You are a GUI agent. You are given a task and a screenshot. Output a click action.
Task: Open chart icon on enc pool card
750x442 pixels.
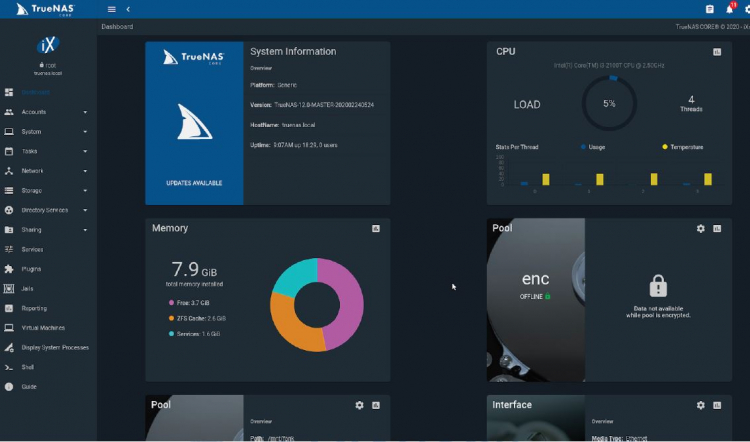pos(717,229)
